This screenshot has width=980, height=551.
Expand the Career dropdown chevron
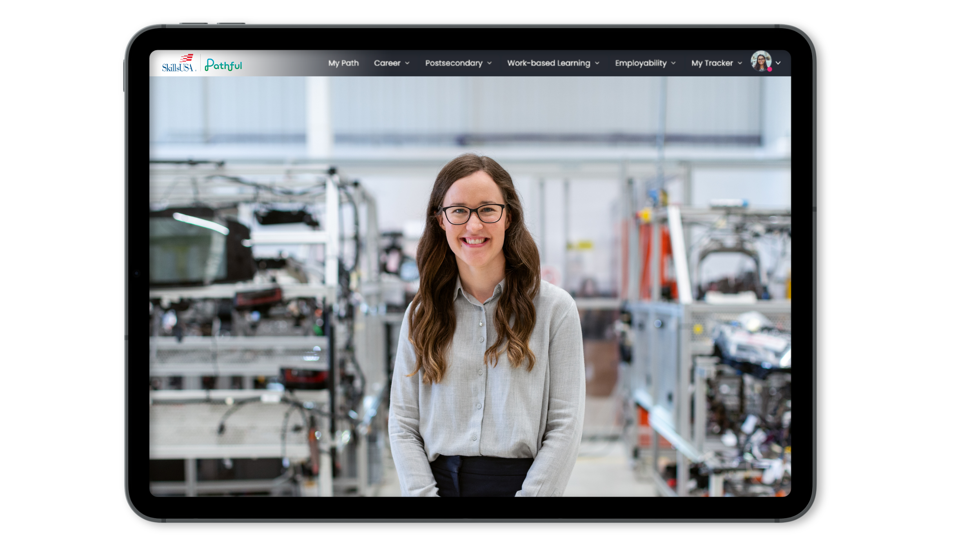[x=407, y=63]
